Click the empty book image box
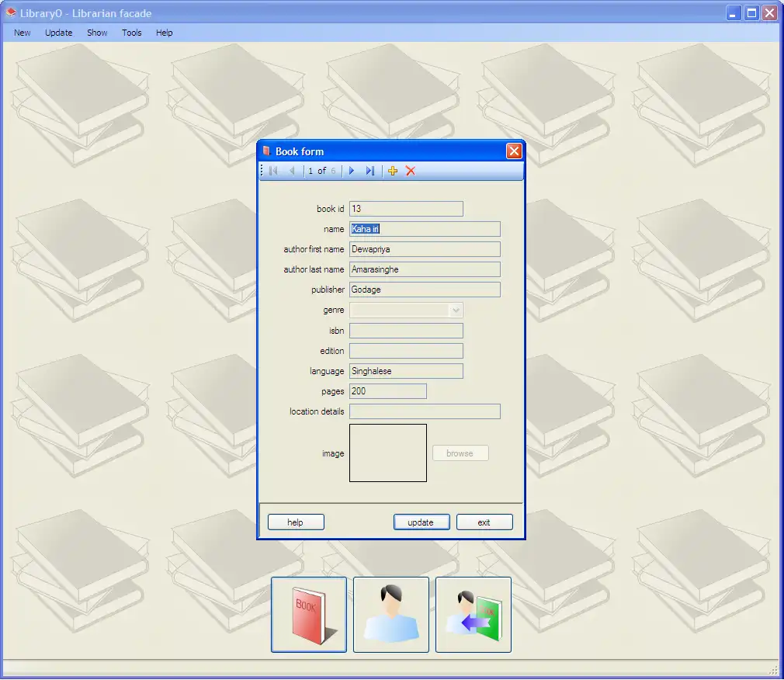 [x=388, y=453]
